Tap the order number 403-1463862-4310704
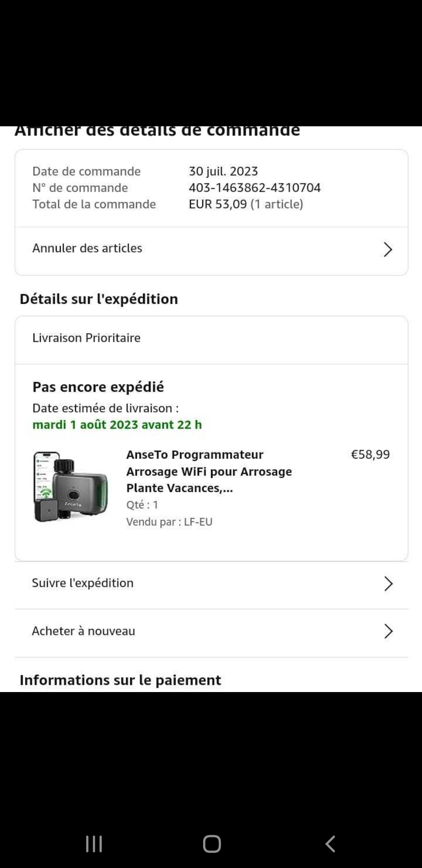The image size is (422, 868). [x=254, y=188]
